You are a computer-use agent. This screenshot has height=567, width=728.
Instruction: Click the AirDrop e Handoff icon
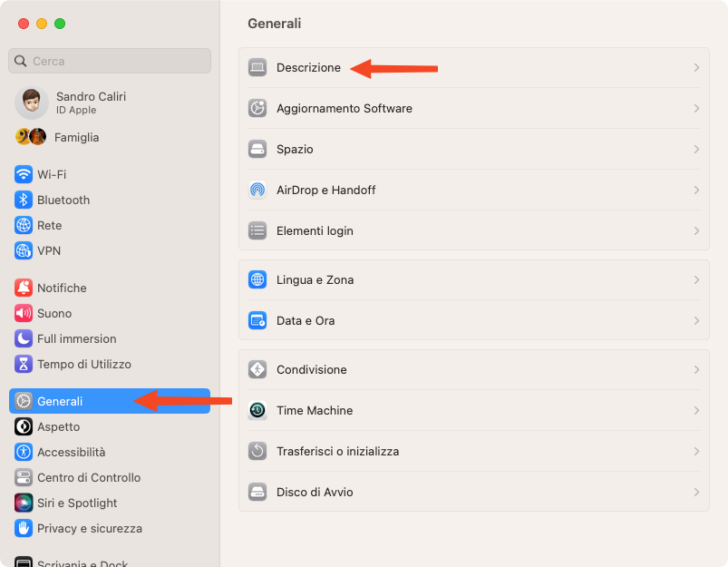coord(257,191)
